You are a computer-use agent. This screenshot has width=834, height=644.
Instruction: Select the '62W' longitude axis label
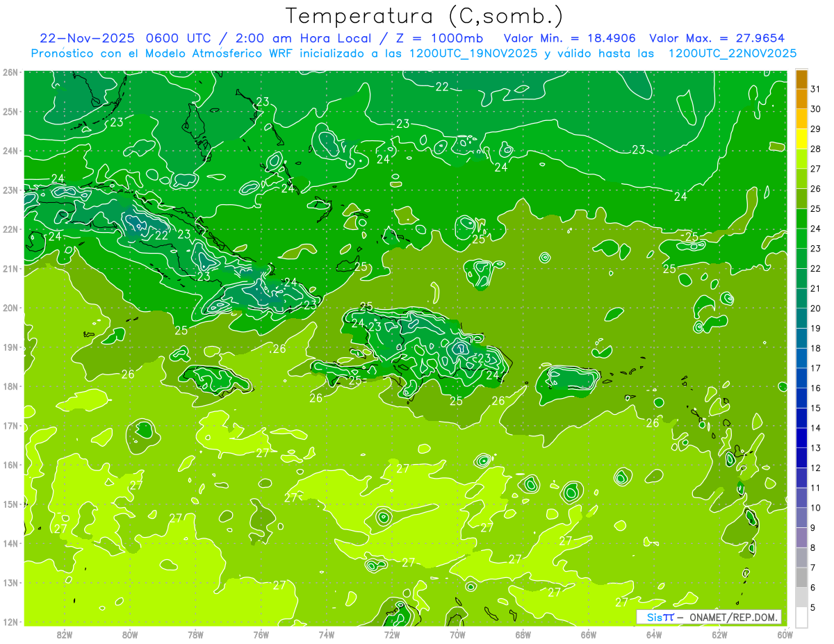(x=719, y=634)
